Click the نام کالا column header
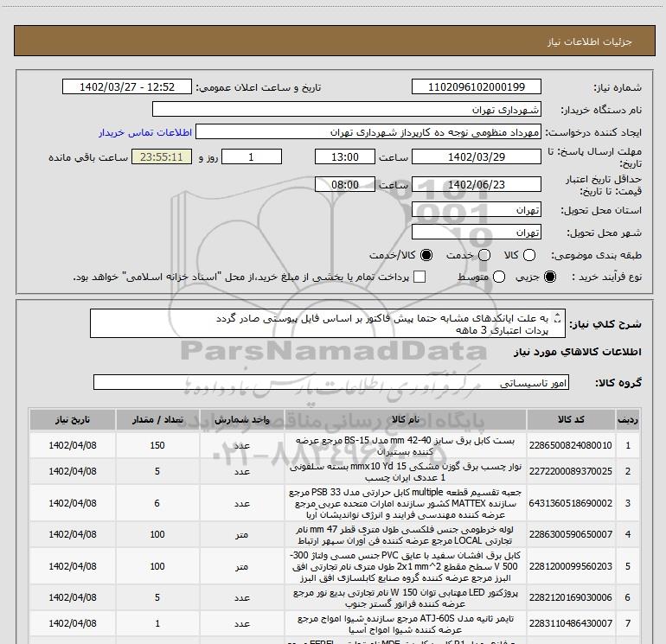The height and width of the screenshot is (644, 666). pyautogui.click(x=405, y=420)
